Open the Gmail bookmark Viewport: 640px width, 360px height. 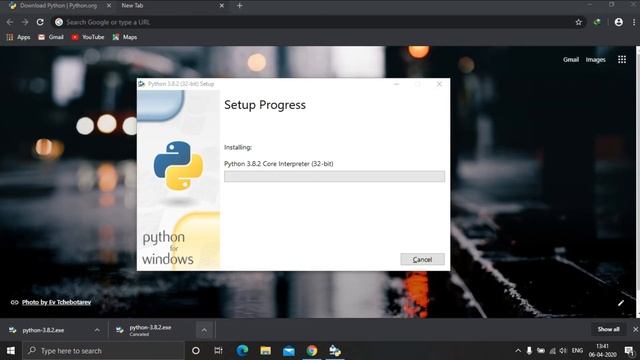51,37
